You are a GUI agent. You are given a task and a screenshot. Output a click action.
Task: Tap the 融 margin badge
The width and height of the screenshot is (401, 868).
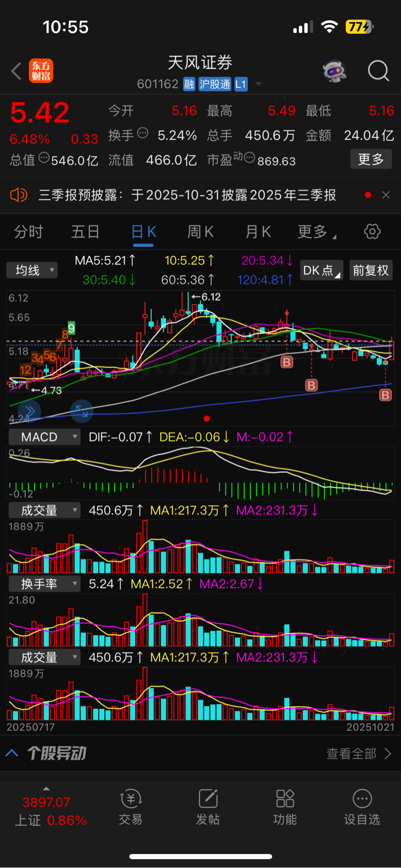(x=189, y=84)
